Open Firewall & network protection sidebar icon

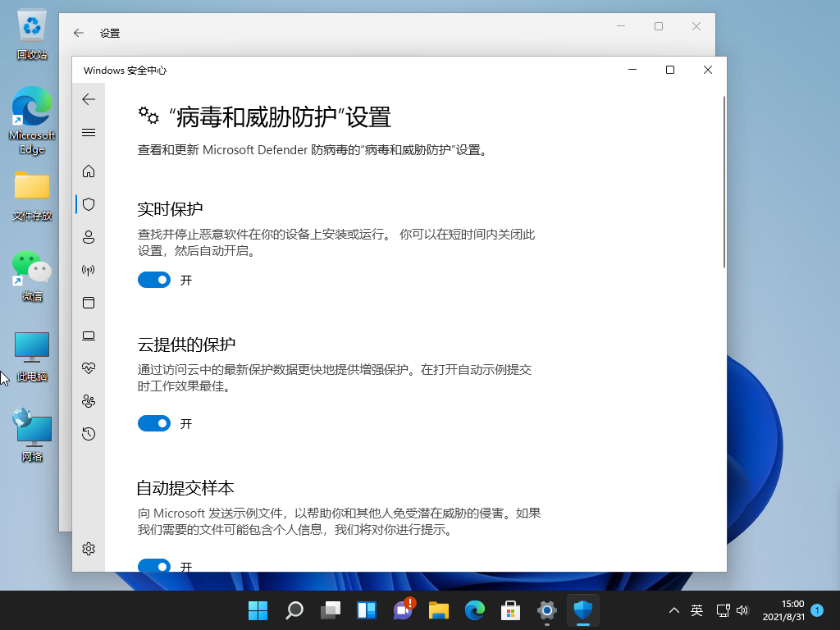89,270
